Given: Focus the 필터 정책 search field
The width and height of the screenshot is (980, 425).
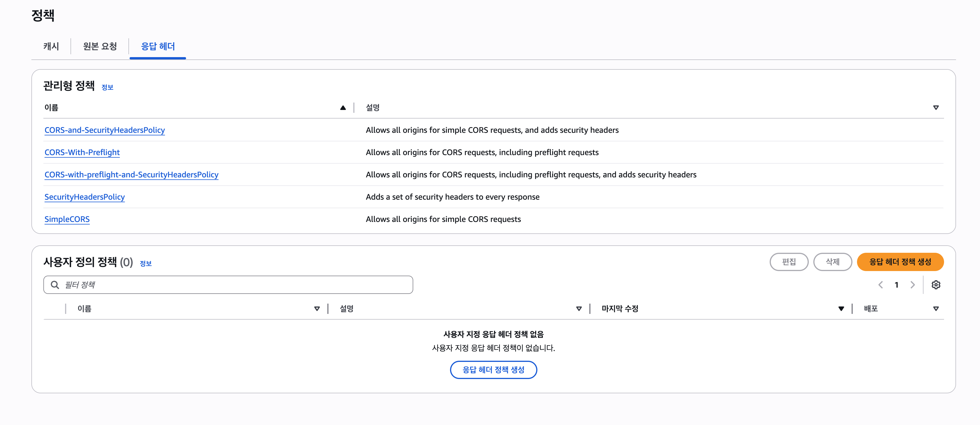Looking at the screenshot, I should coord(228,285).
